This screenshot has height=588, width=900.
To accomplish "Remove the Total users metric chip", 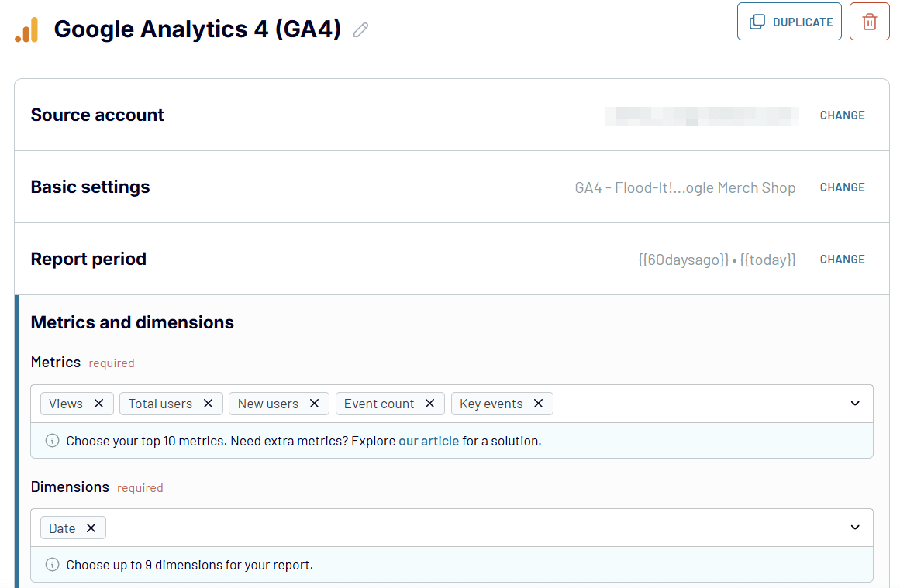I will [209, 404].
